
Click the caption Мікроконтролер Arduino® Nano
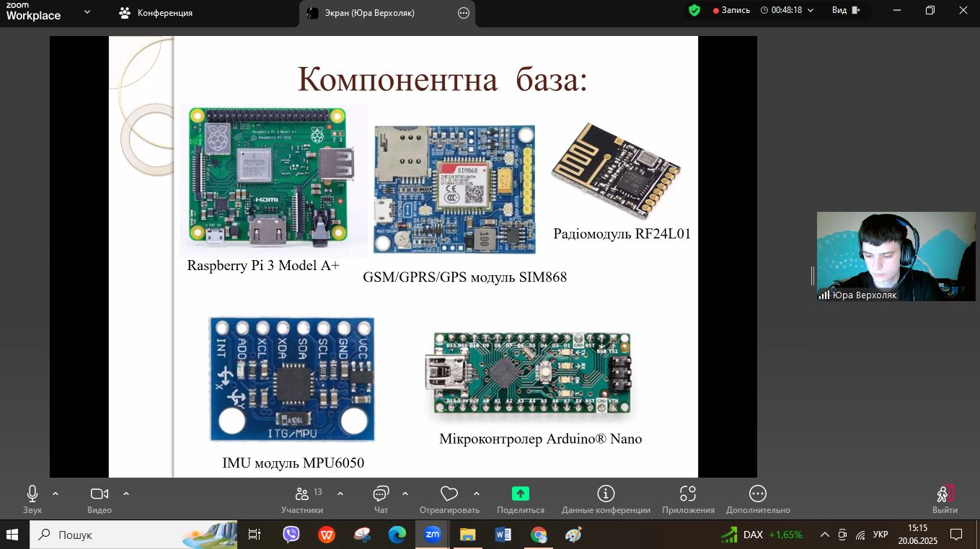[541, 439]
